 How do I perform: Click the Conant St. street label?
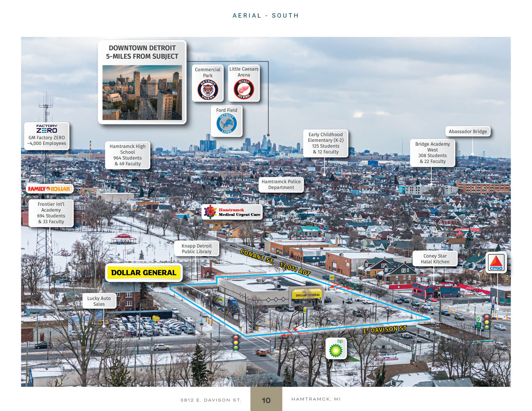click(257, 256)
